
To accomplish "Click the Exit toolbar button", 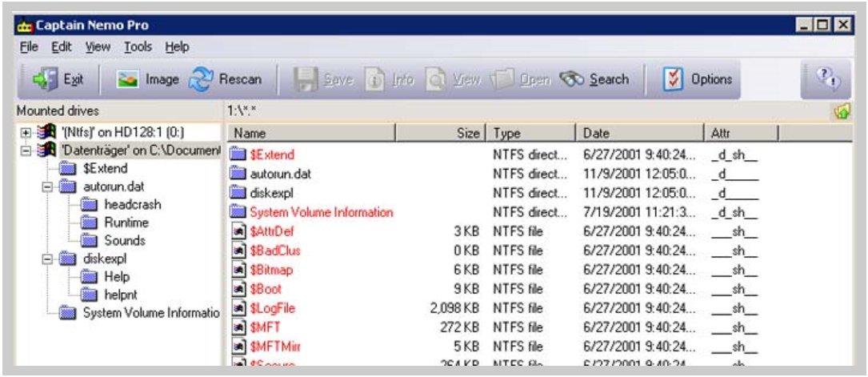I will pos(58,80).
